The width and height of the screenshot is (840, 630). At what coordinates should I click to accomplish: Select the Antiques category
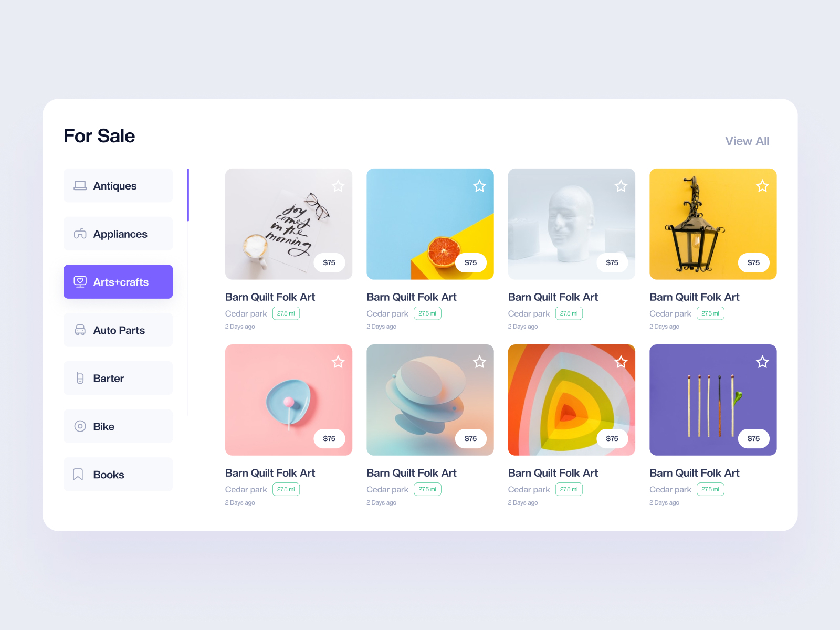point(118,185)
